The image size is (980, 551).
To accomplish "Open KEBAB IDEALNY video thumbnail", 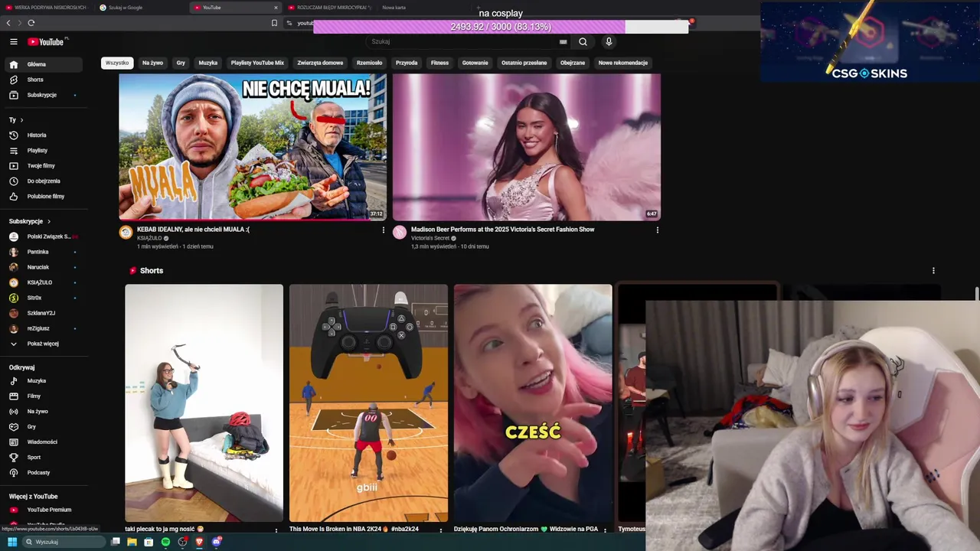I will coord(253,147).
